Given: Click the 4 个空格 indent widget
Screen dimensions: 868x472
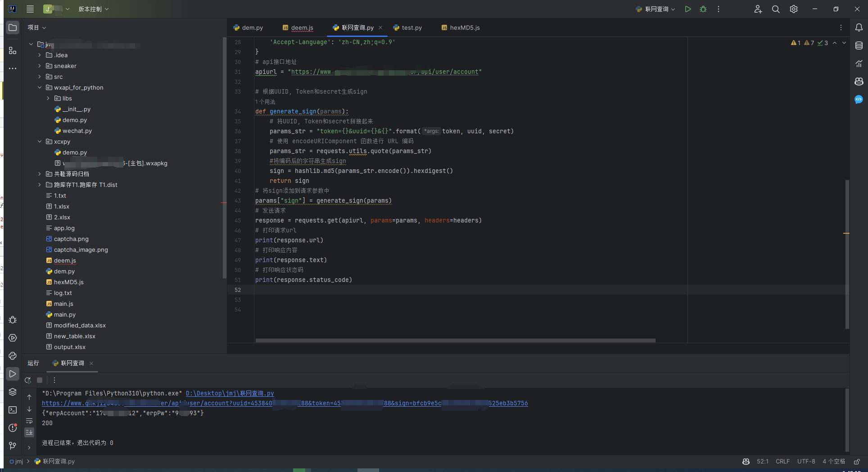Looking at the screenshot, I should (x=833, y=461).
